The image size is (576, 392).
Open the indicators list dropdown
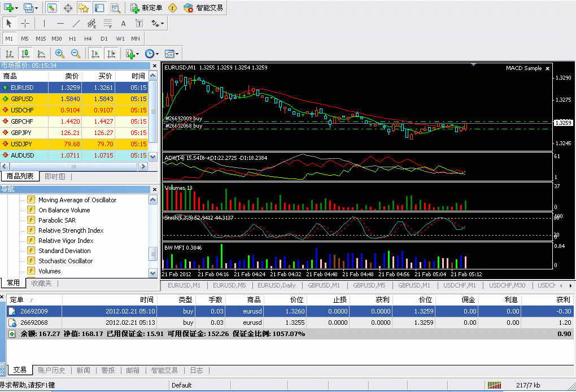(133, 54)
